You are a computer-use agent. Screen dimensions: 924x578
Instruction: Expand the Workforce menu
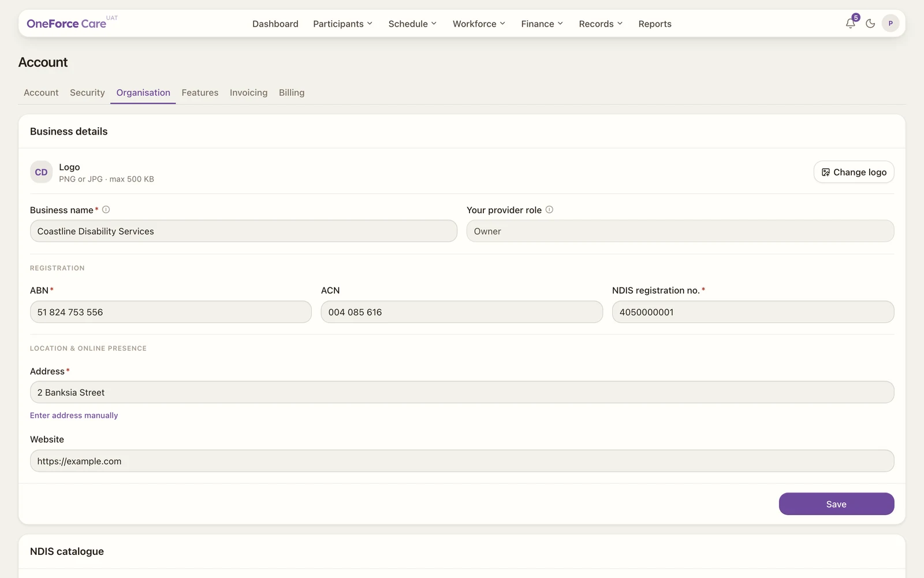pos(479,24)
